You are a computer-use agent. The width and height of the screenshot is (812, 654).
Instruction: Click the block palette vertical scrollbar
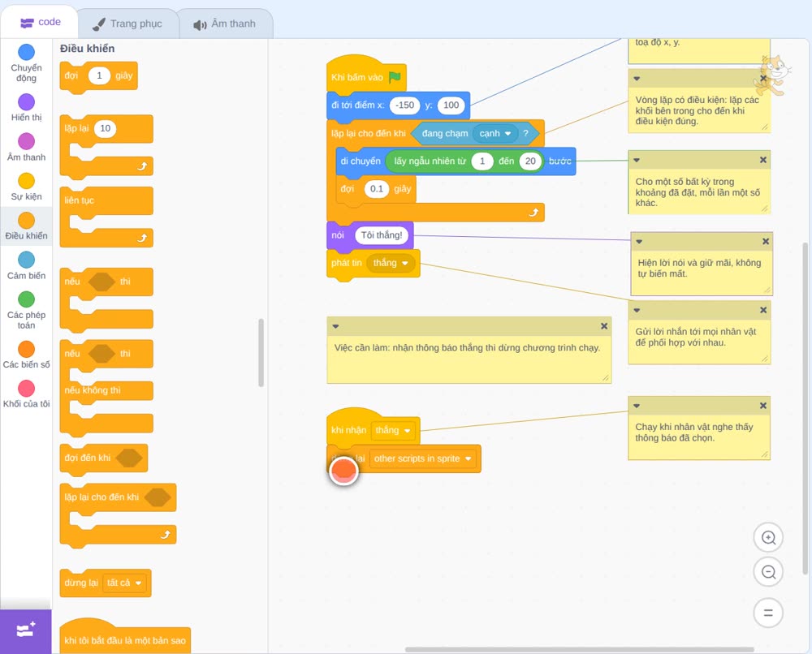coord(261,352)
